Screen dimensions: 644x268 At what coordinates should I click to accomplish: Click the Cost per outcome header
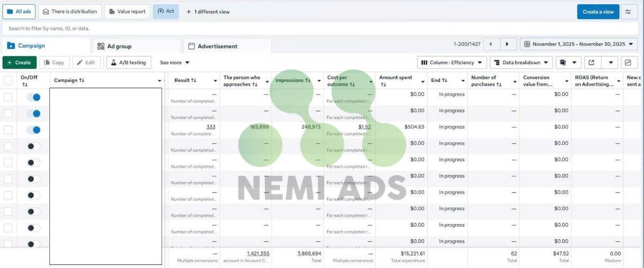[x=341, y=81]
